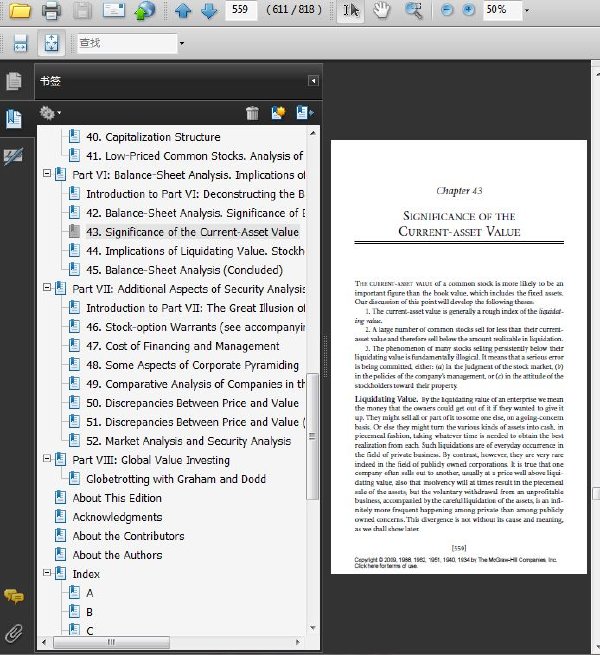
Task: Open the page thumbnails panel icon
Action: coord(14,81)
